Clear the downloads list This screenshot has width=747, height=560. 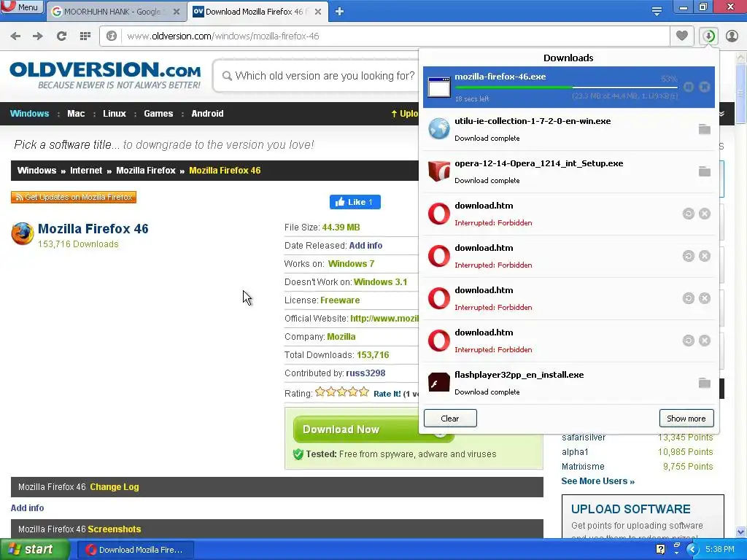(x=450, y=418)
